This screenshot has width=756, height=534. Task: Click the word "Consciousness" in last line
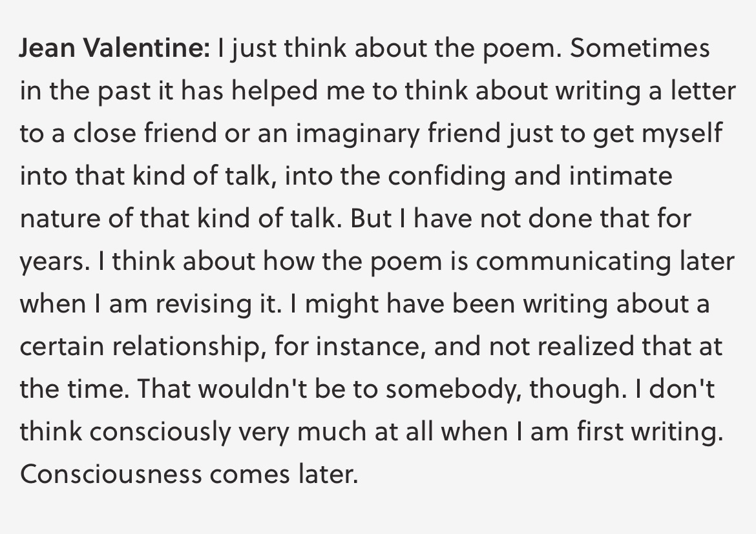pos(111,474)
